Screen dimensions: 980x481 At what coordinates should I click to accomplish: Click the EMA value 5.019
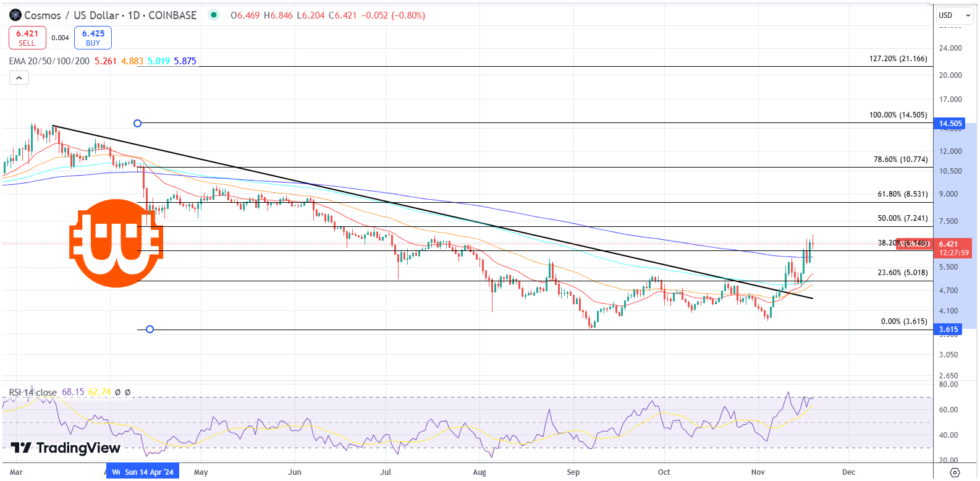click(159, 61)
